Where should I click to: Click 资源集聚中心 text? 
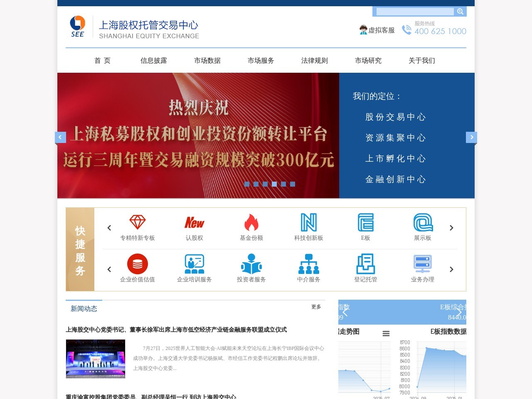click(396, 138)
